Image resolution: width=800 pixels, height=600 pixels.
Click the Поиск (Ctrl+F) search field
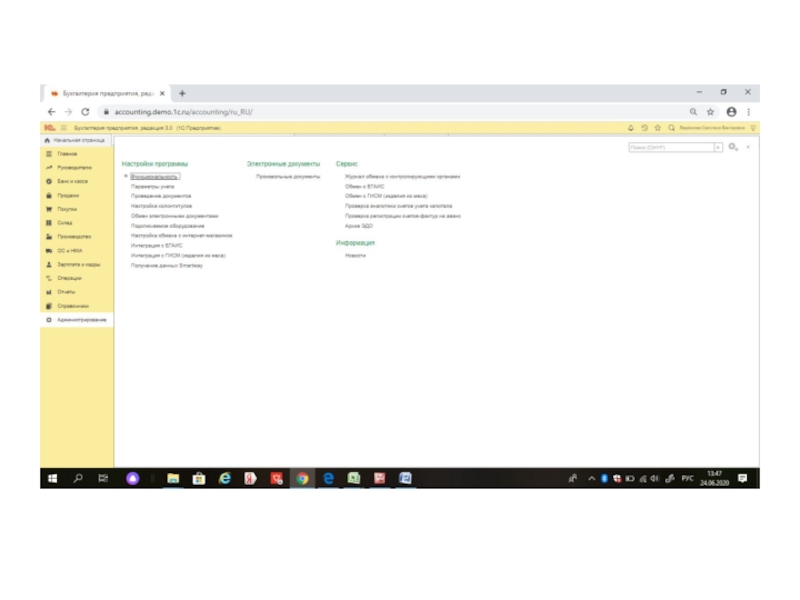pyautogui.click(x=670, y=147)
